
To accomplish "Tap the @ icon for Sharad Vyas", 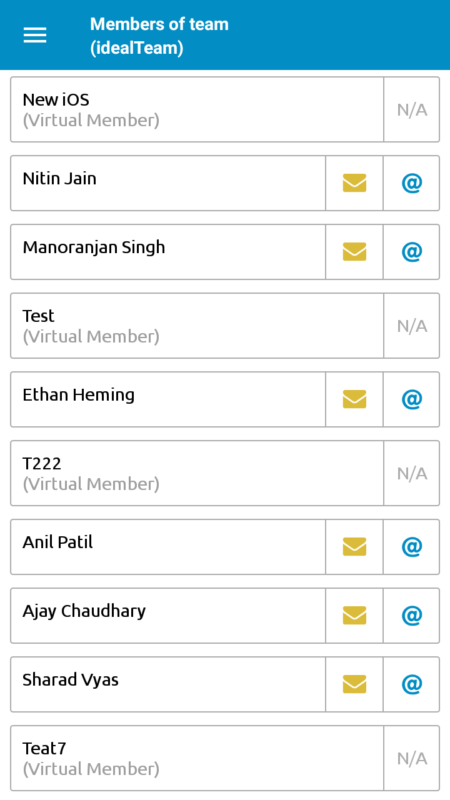I will [411, 684].
